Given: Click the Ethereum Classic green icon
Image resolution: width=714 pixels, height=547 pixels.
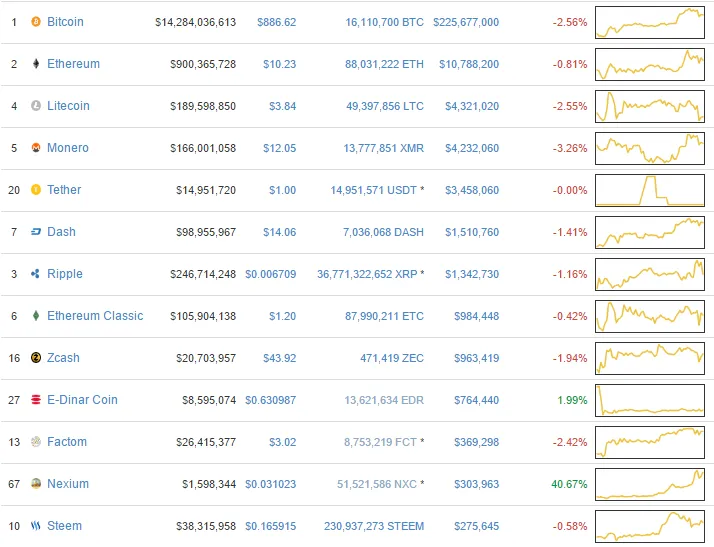Looking at the screenshot, I should point(36,316).
